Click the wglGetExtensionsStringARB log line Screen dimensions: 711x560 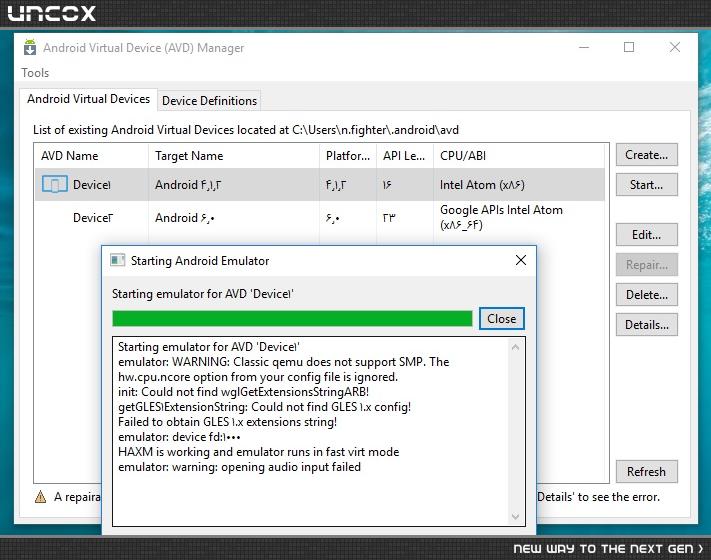243,392
